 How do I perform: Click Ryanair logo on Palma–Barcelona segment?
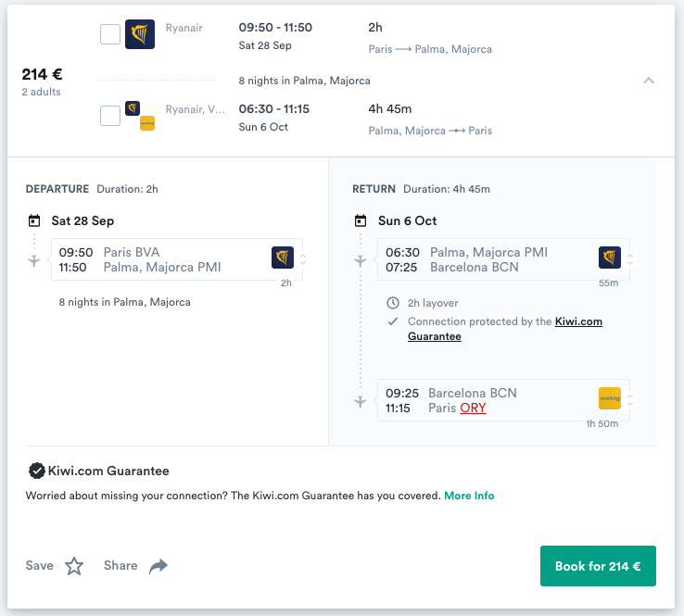coord(610,258)
